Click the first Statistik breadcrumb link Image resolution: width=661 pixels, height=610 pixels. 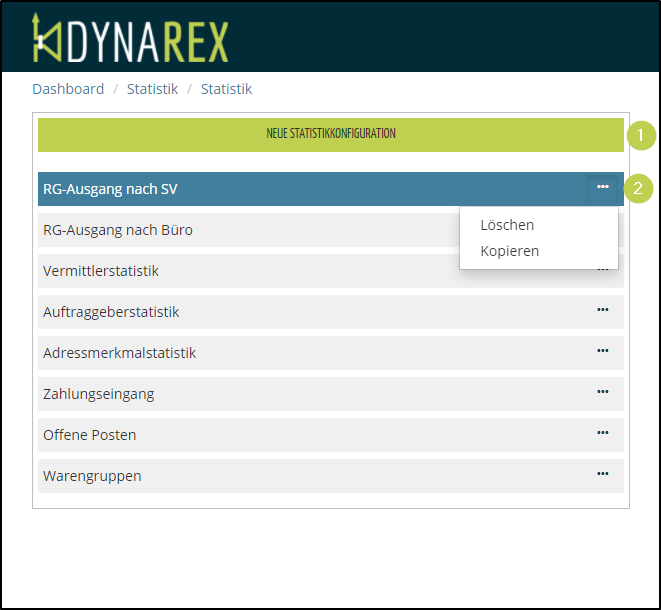tap(152, 89)
